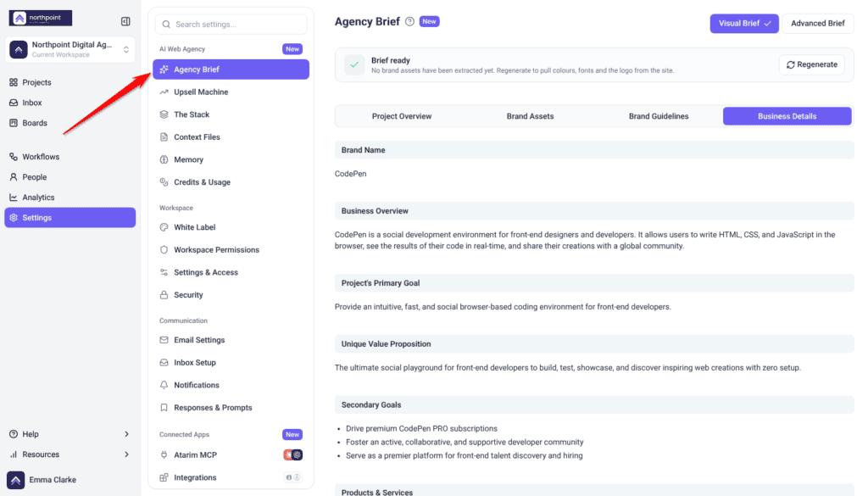Screen dimensions: 868x496
Task: Click the Northpoint logo in the sidebar header
Action: coord(41,19)
